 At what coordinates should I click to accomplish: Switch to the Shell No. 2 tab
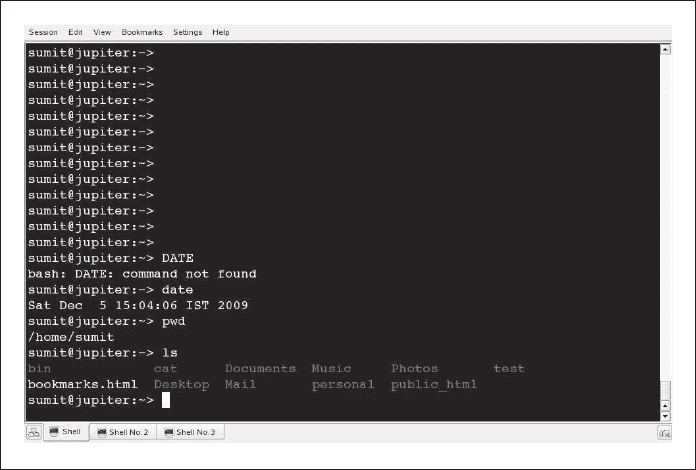[x=123, y=432]
